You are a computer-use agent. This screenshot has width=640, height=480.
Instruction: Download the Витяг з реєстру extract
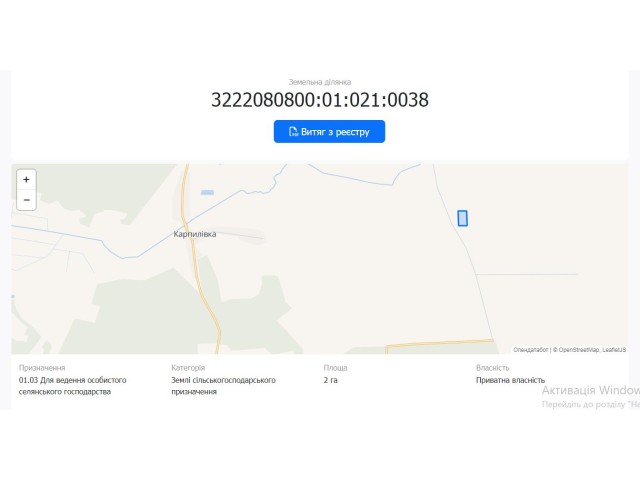[329, 131]
